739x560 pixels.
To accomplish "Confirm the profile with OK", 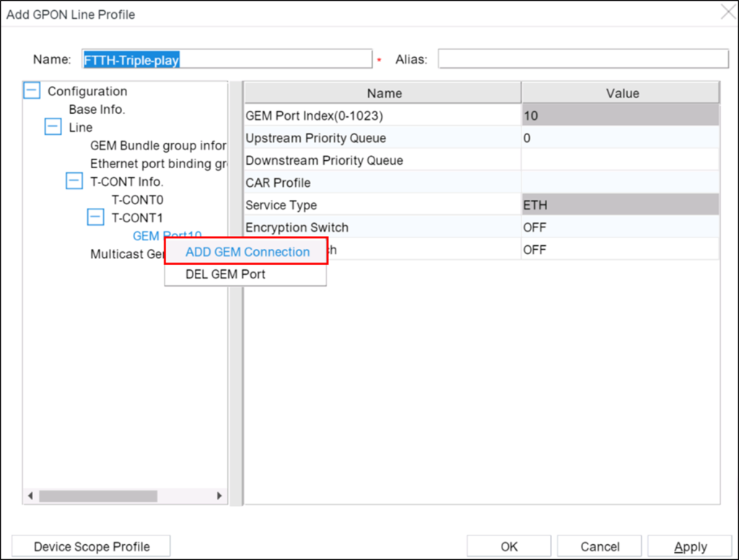I will (x=508, y=546).
